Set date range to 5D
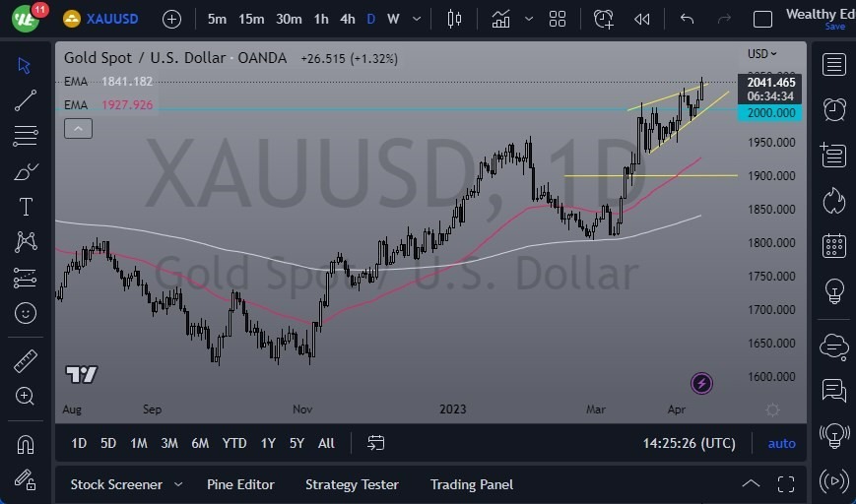Viewport: 856px width, 504px height. pyautogui.click(x=108, y=443)
